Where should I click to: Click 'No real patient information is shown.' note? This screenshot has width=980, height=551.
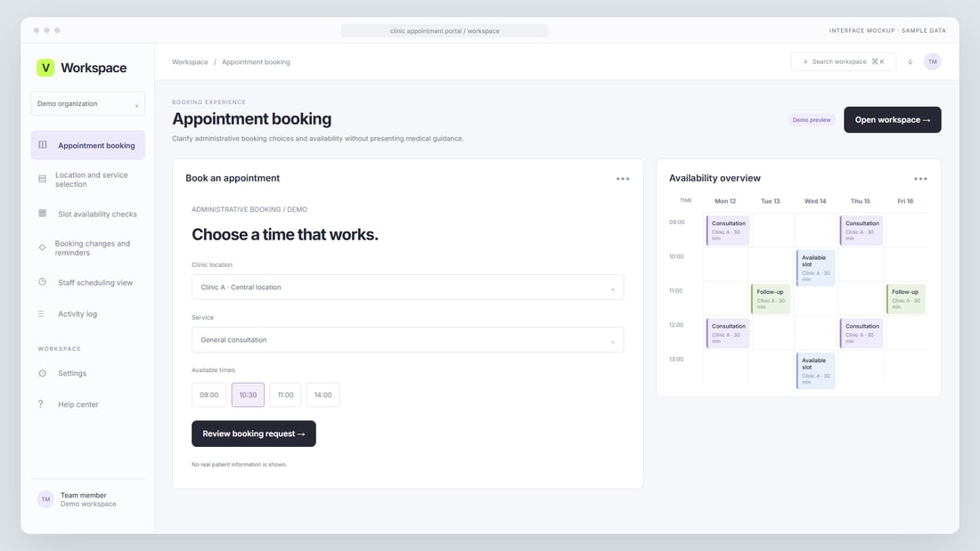pyautogui.click(x=240, y=465)
